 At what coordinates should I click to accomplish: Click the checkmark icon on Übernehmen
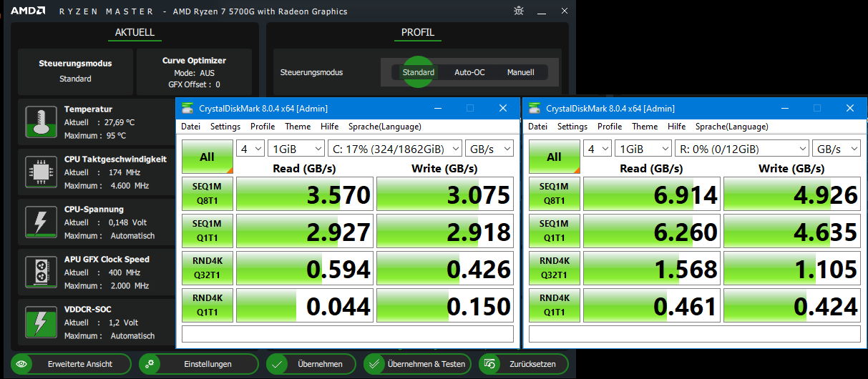tap(277, 364)
